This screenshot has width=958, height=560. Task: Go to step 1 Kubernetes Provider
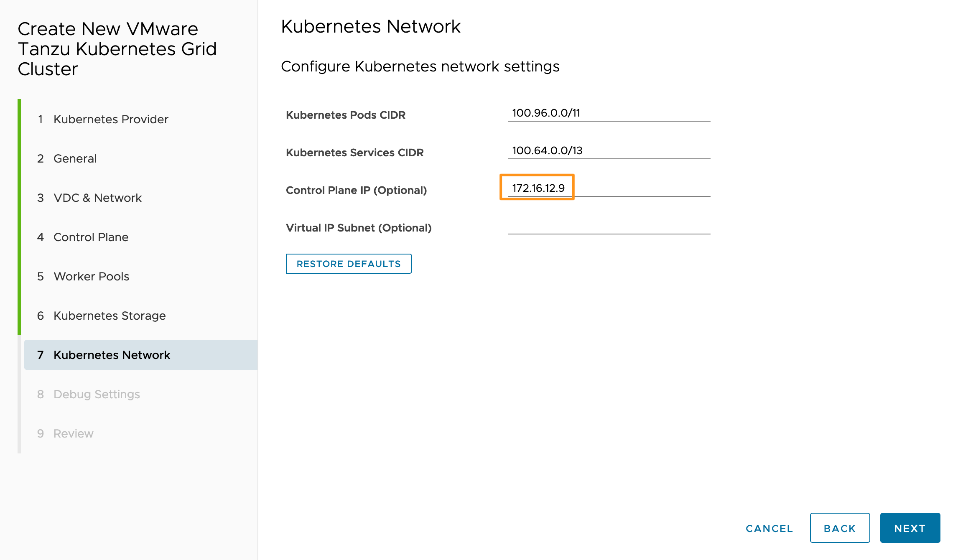tap(103, 119)
